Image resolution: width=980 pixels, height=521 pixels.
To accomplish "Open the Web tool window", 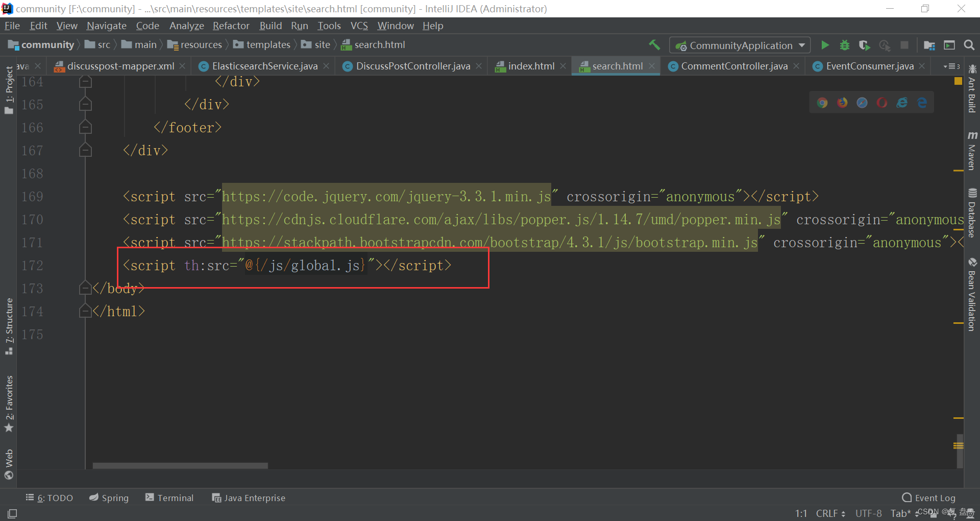I will pos(9,464).
